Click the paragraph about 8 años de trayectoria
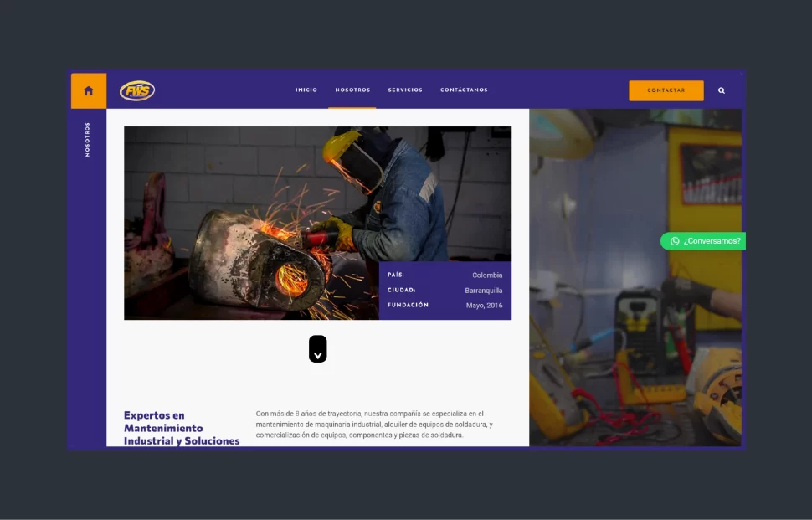 pyautogui.click(x=373, y=425)
